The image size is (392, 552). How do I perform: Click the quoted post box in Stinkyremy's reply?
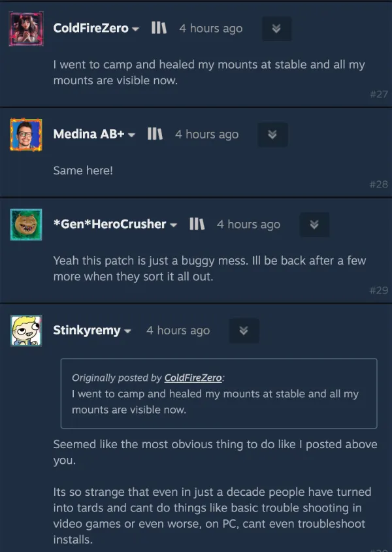[x=219, y=393]
